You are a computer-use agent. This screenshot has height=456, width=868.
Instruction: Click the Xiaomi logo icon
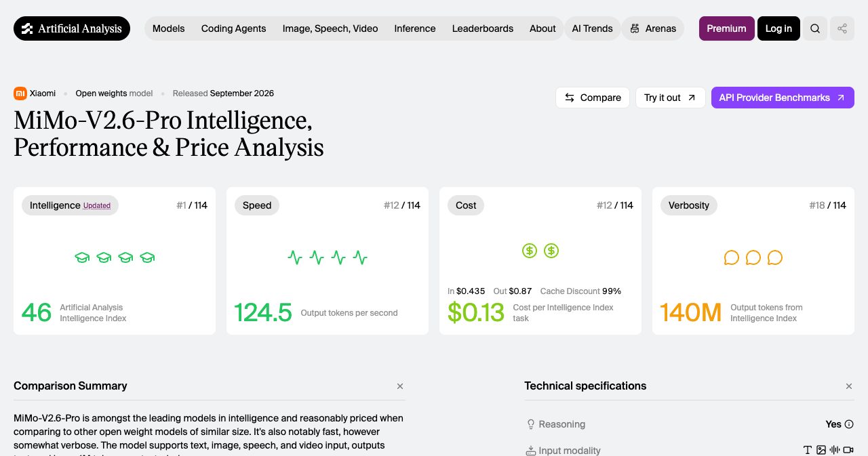[20, 94]
